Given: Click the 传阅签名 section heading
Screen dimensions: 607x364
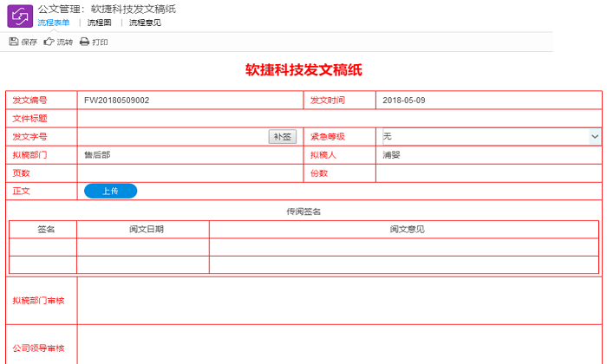Looking at the screenshot, I should click(x=303, y=211).
